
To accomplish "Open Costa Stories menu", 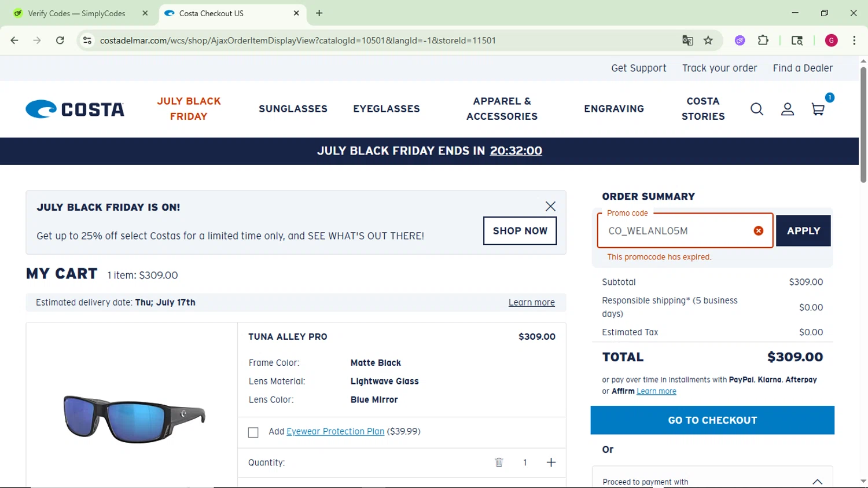I will coord(703,109).
